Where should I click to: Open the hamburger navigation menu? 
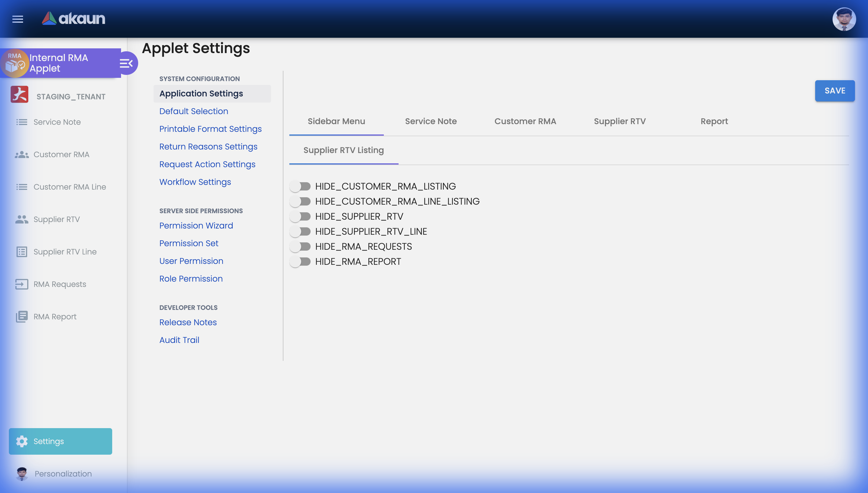(17, 19)
